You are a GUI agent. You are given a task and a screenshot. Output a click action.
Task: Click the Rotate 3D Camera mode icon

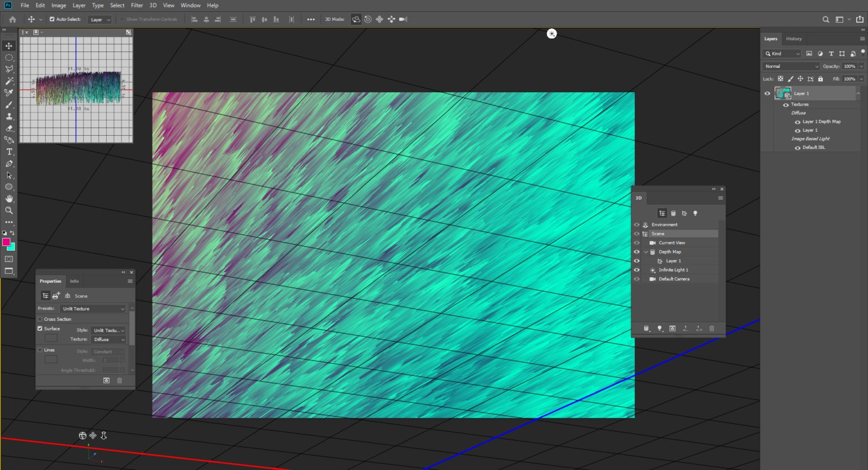(x=355, y=19)
